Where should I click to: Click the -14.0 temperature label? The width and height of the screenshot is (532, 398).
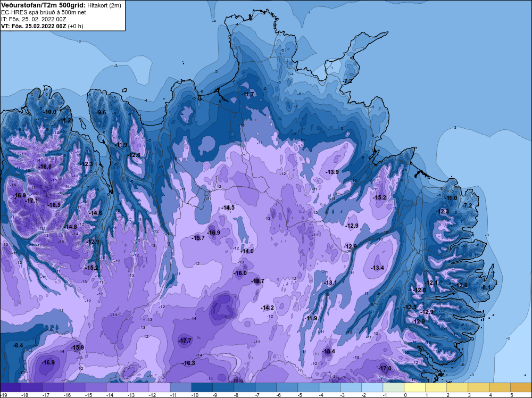[247, 252]
